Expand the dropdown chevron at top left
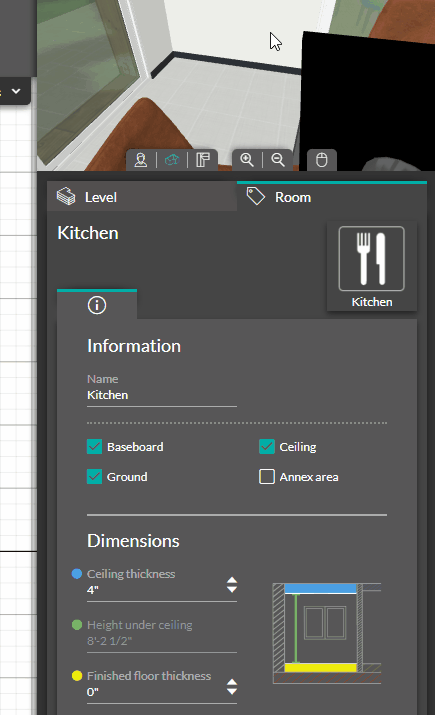 pyautogui.click(x=16, y=91)
